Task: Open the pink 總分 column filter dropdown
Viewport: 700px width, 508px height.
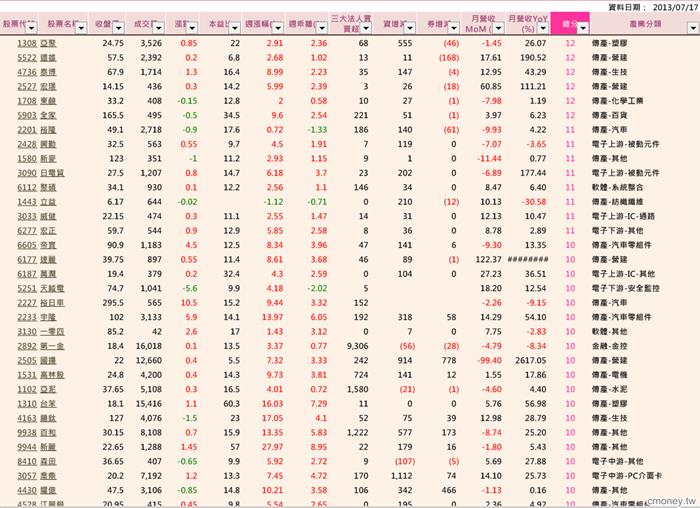Action: tap(583, 28)
